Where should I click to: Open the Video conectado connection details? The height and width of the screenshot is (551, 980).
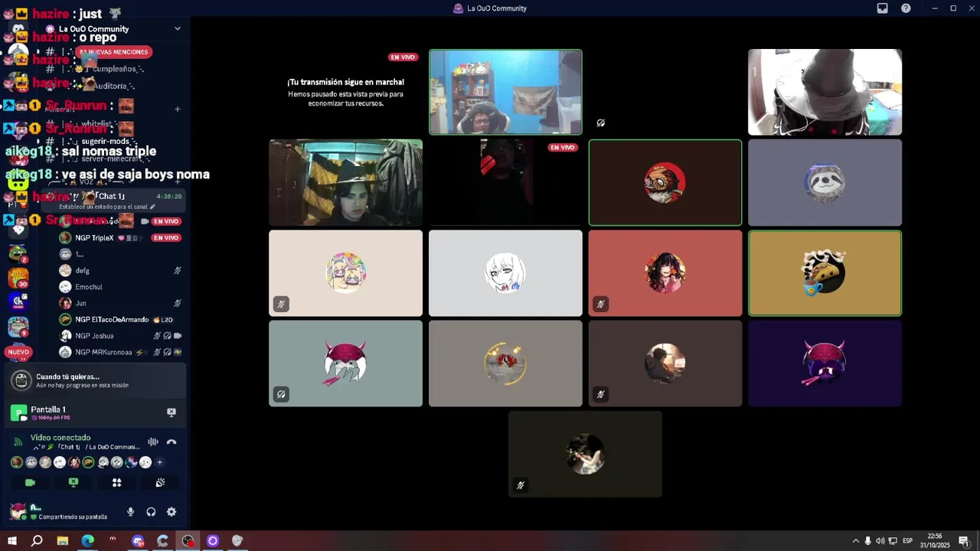tap(60, 438)
